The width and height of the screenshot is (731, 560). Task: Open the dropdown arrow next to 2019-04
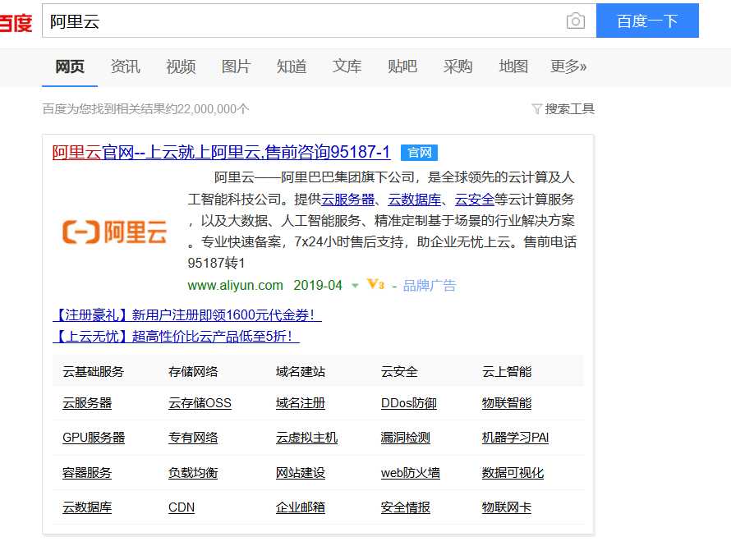click(355, 286)
